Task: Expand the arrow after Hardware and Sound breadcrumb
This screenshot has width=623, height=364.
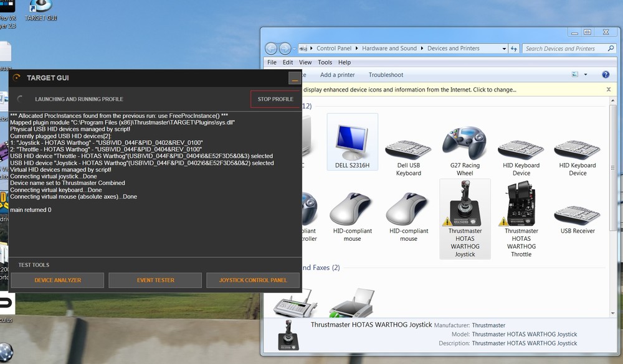Action: 422,49
